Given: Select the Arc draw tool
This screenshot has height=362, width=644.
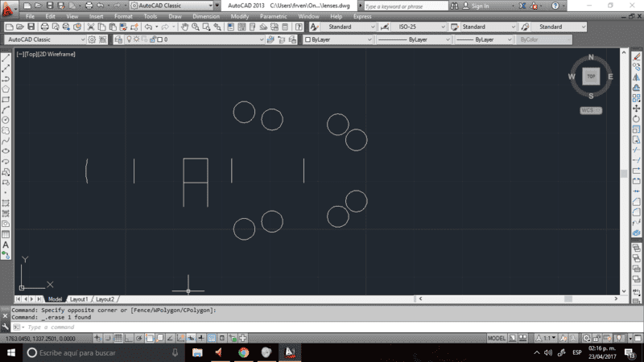Looking at the screenshot, I should point(6,110).
